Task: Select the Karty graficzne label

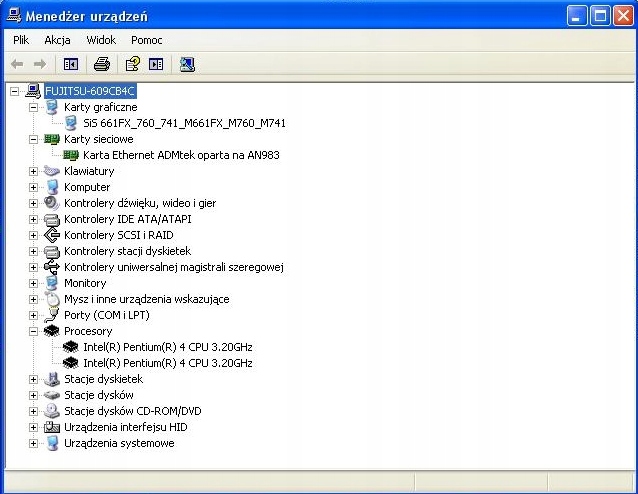Action: point(101,107)
